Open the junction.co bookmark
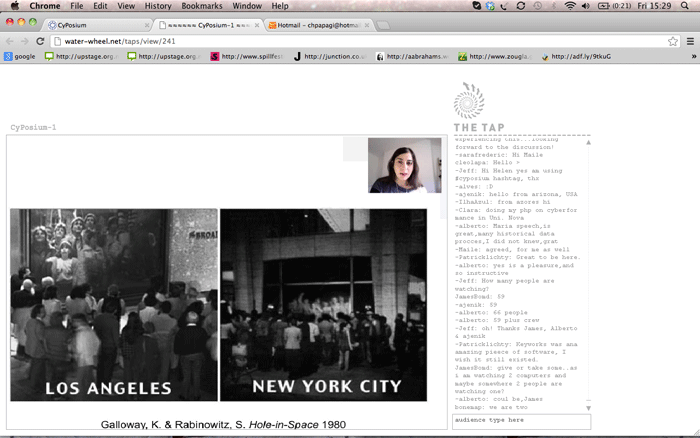This screenshot has width=700, height=438. pos(329,56)
